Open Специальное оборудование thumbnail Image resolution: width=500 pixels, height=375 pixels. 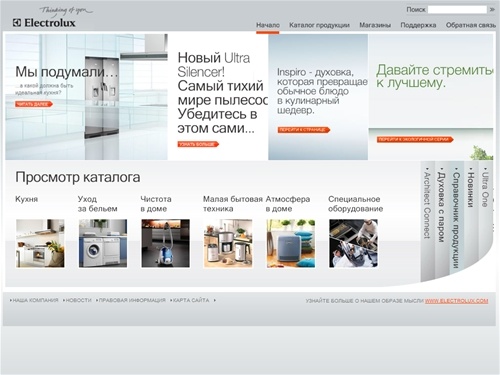coord(353,243)
